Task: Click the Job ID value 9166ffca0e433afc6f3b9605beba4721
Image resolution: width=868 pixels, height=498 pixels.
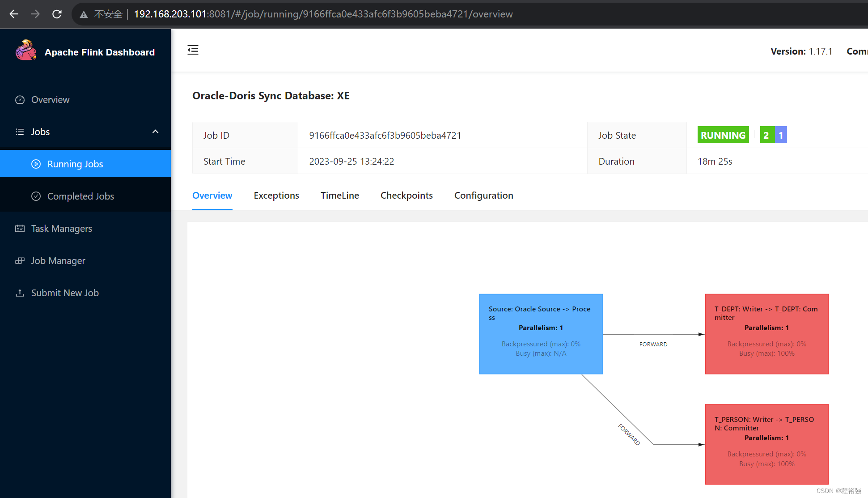Action: 385,136
